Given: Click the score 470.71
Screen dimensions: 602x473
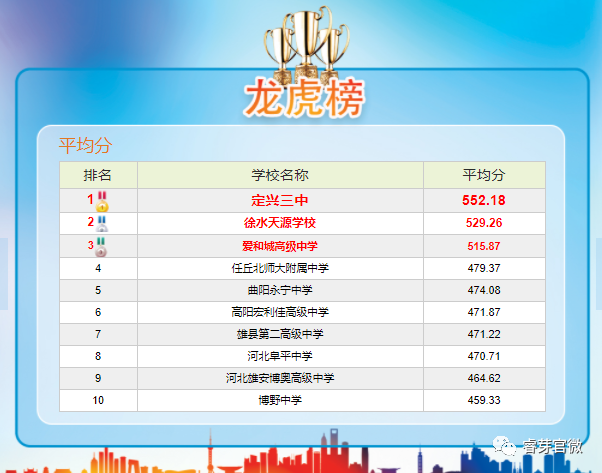Looking at the screenshot, I should coord(484,356).
